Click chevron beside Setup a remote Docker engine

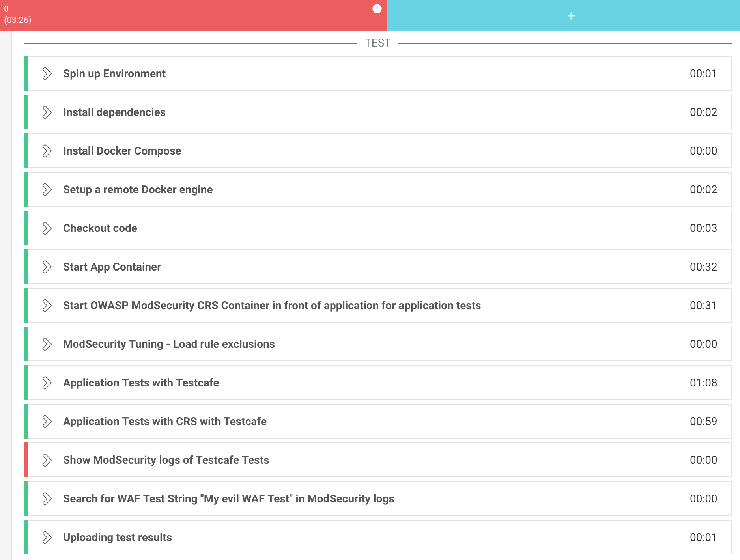tap(47, 190)
